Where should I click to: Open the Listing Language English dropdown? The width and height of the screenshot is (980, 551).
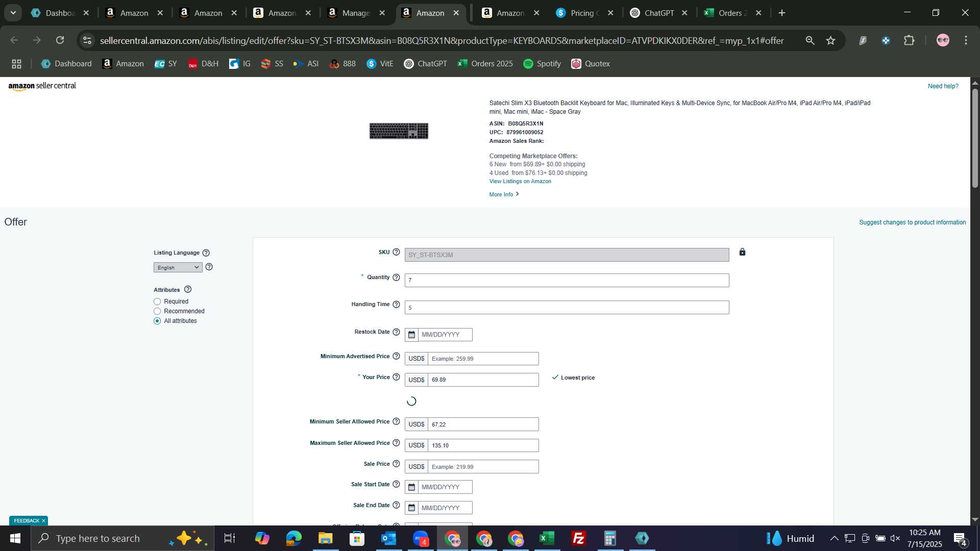(x=178, y=268)
